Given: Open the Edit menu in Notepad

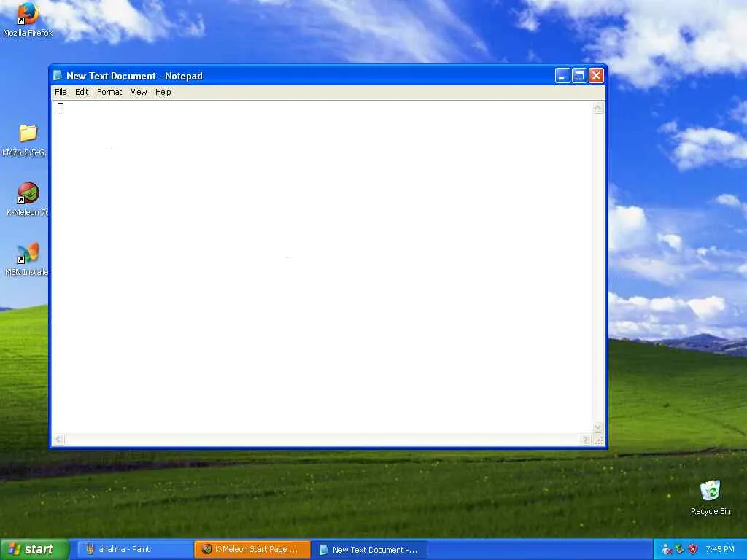Looking at the screenshot, I should 82,92.
